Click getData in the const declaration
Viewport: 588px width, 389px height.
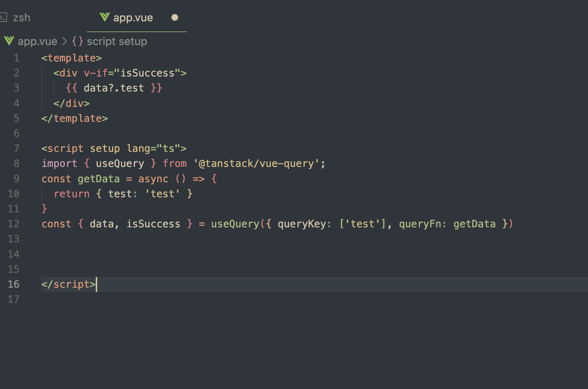point(99,179)
